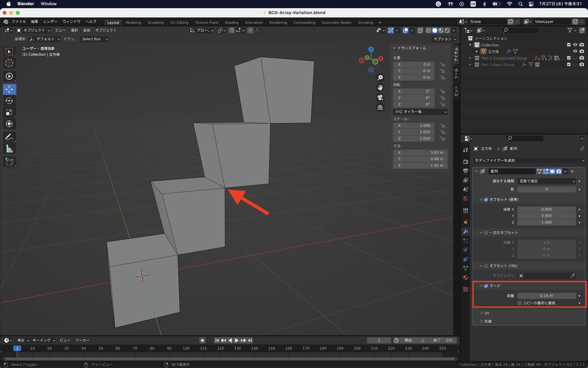Viewport: 588px width, 368px height.
Task: Hide the 立方体 object in outliner
Action: (575, 51)
